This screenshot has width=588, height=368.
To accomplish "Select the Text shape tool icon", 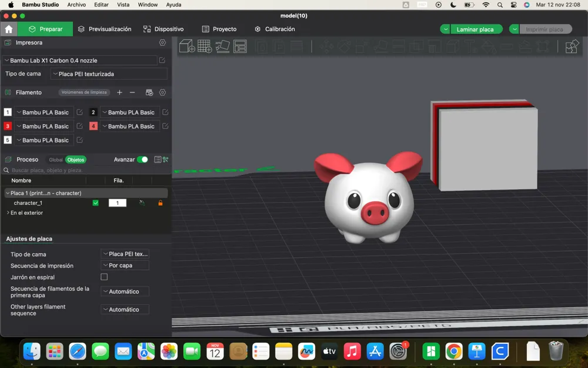I will pos(470,47).
